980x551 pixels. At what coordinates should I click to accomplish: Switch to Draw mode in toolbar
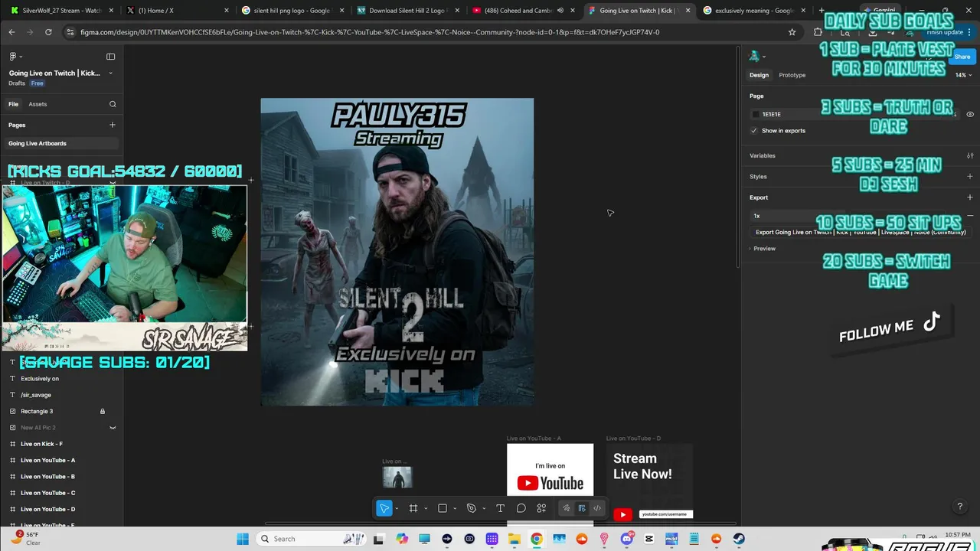tap(567, 508)
